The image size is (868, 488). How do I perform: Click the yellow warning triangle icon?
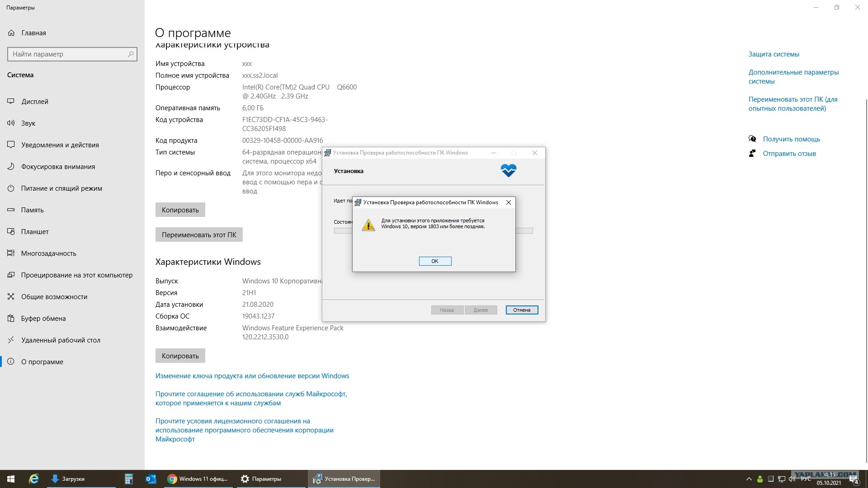tap(368, 225)
